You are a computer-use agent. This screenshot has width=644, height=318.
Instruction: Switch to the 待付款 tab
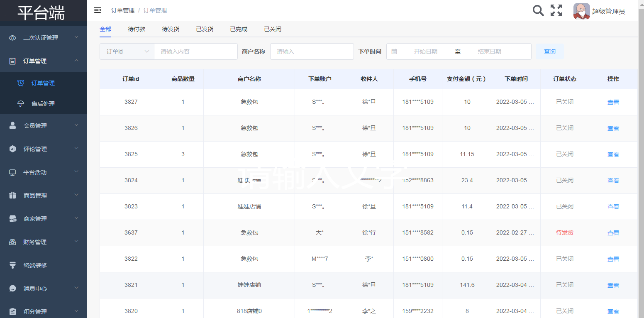137,29
